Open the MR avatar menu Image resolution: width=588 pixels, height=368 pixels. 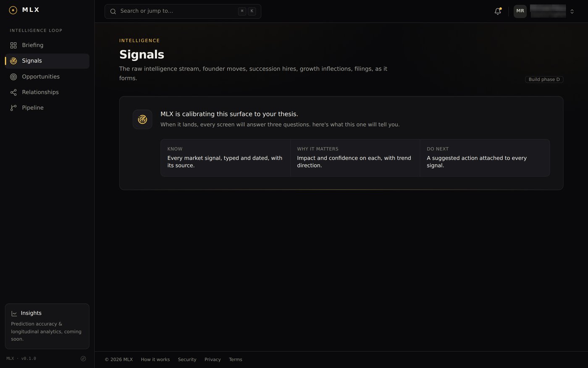520,11
